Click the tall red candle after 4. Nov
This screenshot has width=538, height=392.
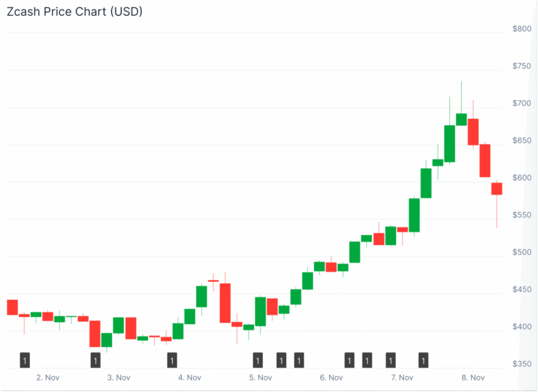coord(225,303)
